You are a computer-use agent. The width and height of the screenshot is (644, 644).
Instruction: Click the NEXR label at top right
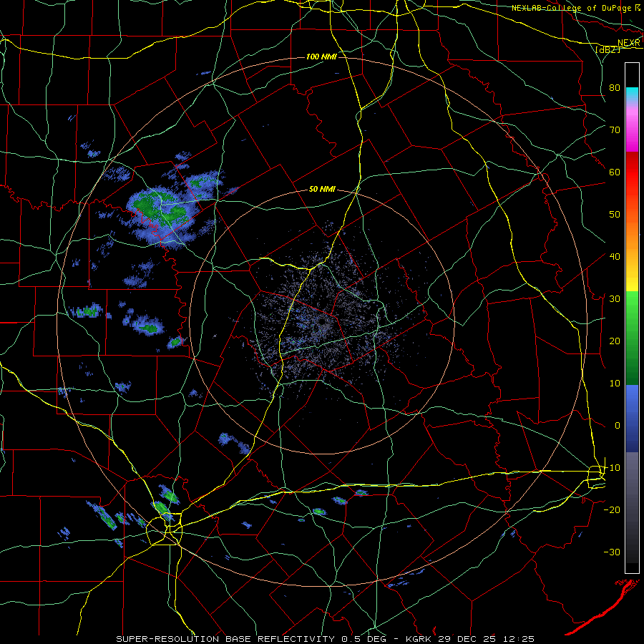pos(629,43)
